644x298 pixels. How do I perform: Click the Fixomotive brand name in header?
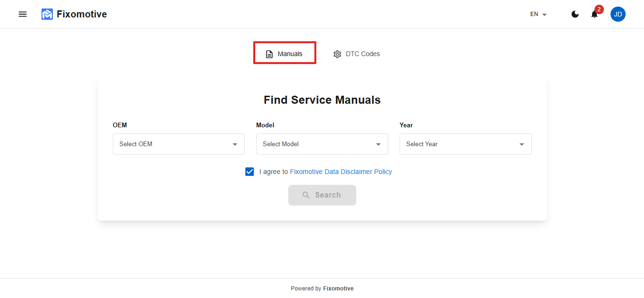(x=82, y=14)
